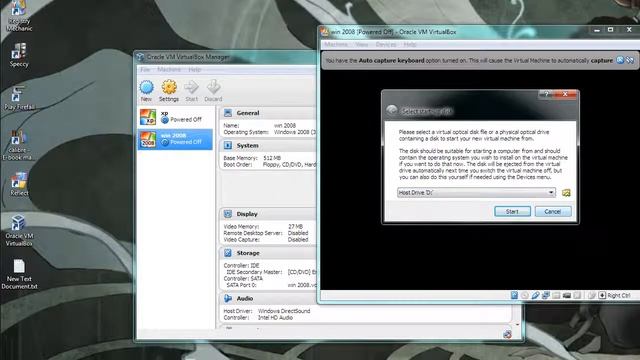Click the Start arrow in VirtualBox Manager
The height and width of the screenshot is (360, 640).
[191, 91]
